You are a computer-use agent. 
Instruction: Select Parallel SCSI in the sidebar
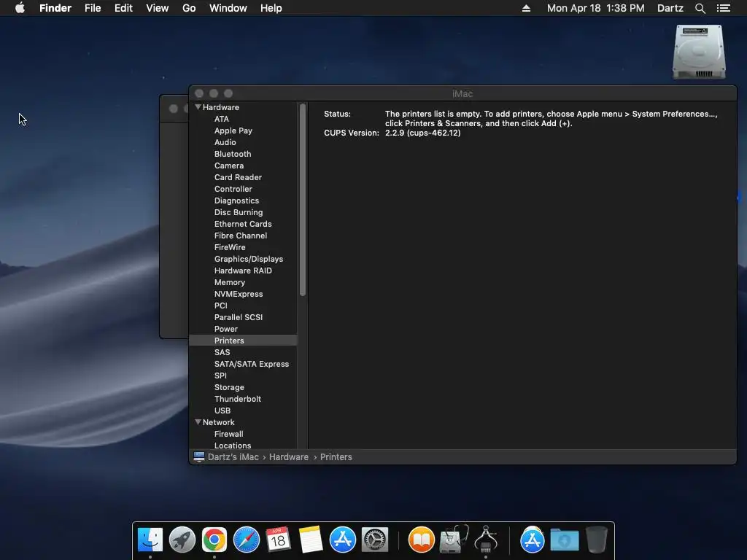coord(239,317)
